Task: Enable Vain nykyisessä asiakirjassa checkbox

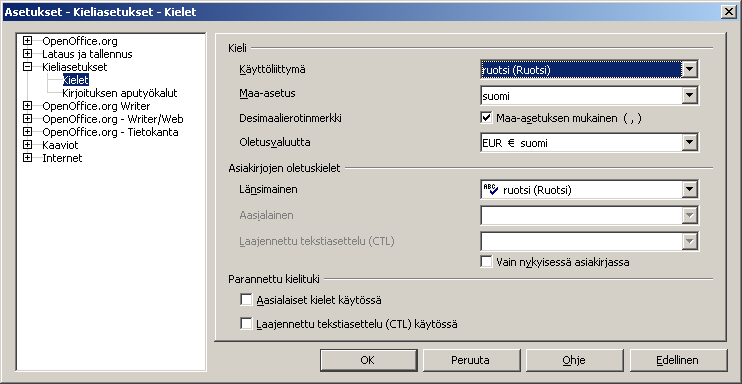Action: 486,261
